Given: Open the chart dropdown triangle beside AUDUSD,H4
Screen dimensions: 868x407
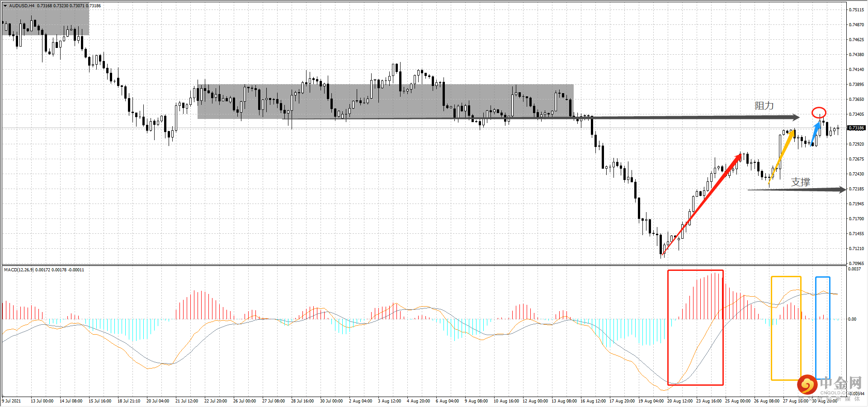Looking at the screenshot, I should (5, 6).
